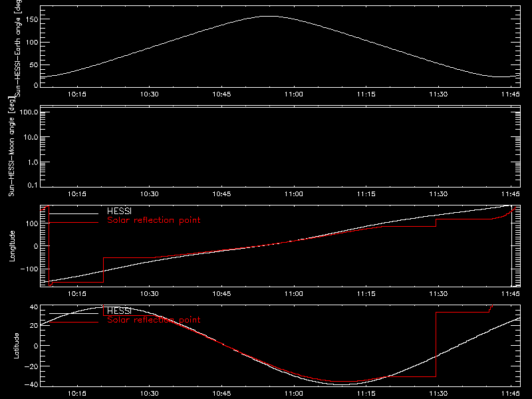Click the '100.0' tick on Moon angle axis
Viewport: 532px width, 399px height.
coord(29,112)
